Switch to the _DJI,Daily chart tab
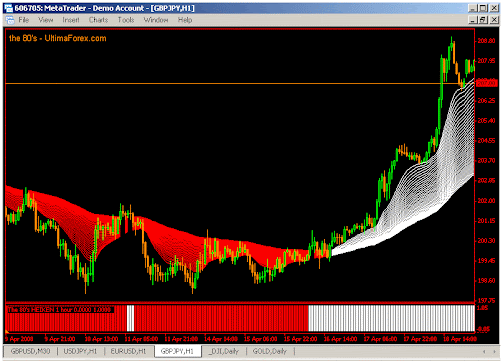503x361 pixels. (x=224, y=351)
